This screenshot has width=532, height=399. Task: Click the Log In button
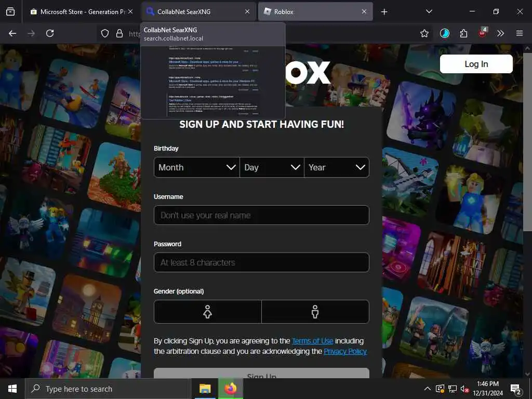[x=476, y=64]
